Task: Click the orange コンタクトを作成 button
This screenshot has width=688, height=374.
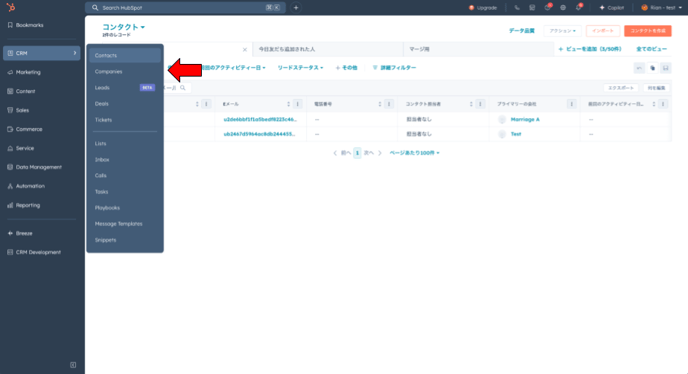Action: coord(648,31)
